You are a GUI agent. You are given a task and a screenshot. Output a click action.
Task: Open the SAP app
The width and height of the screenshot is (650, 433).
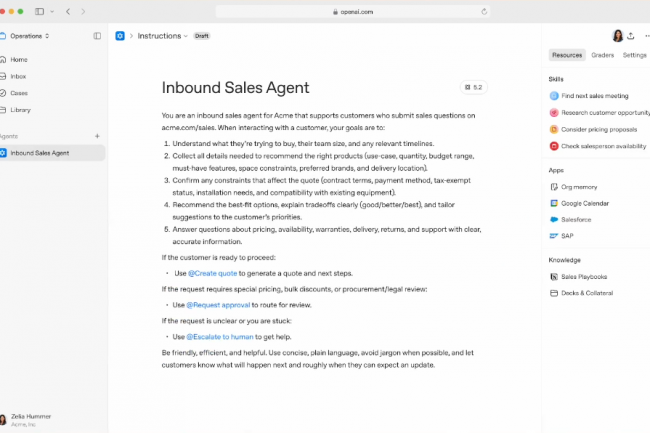point(562,236)
